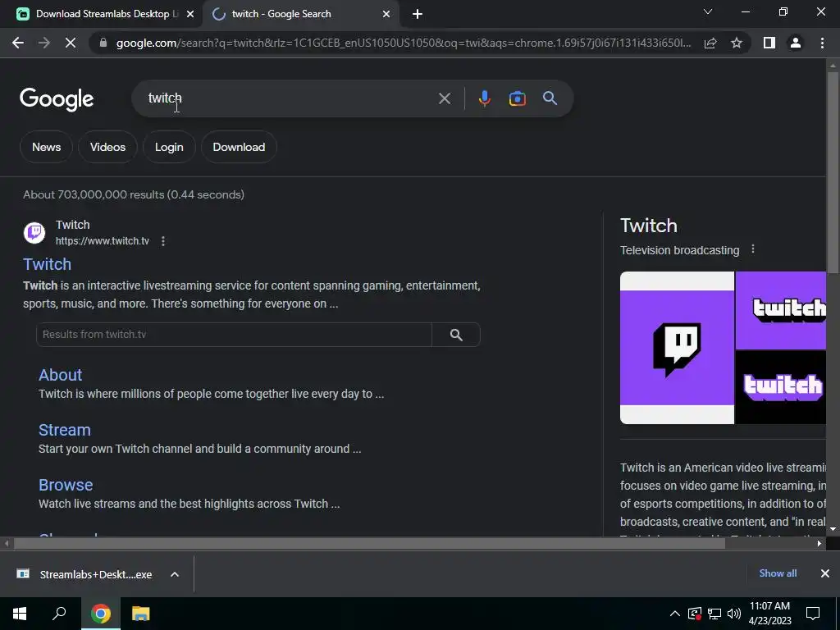The height and width of the screenshot is (630, 840).
Task: Click the Chrome taskbar icon
Action: click(x=100, y=614)
